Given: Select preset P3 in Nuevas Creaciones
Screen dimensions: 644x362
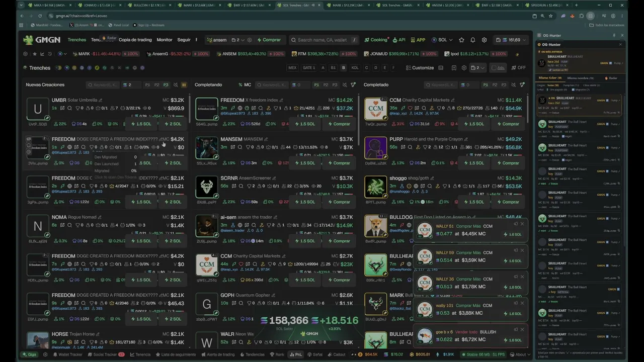Looking at the screenshot, I should [x=166, y=85].
